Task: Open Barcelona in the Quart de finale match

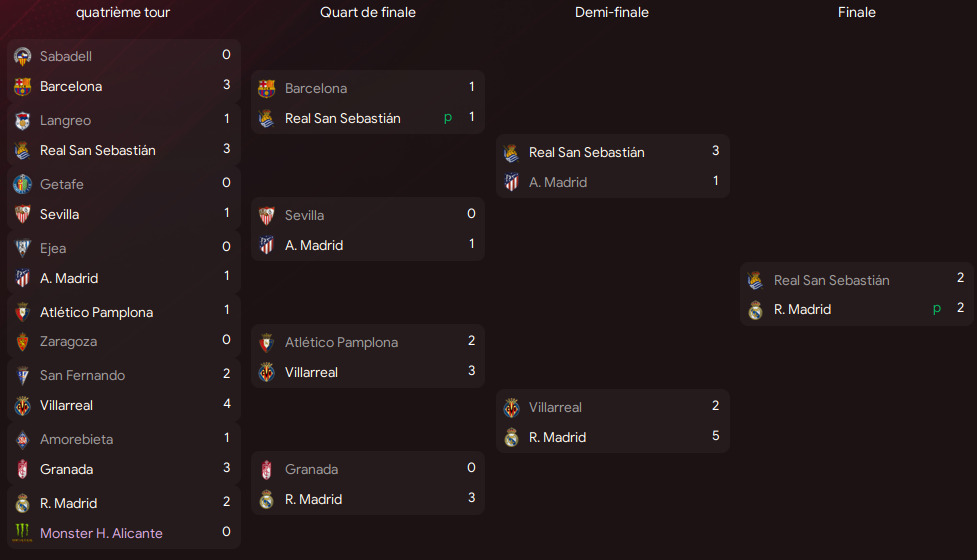Action: (x=316, y=88)
